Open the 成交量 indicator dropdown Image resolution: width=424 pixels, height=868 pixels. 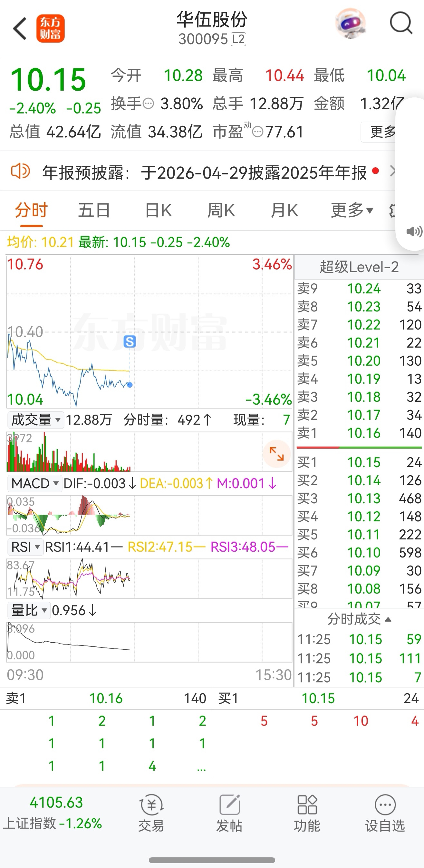tap(36, 420)
